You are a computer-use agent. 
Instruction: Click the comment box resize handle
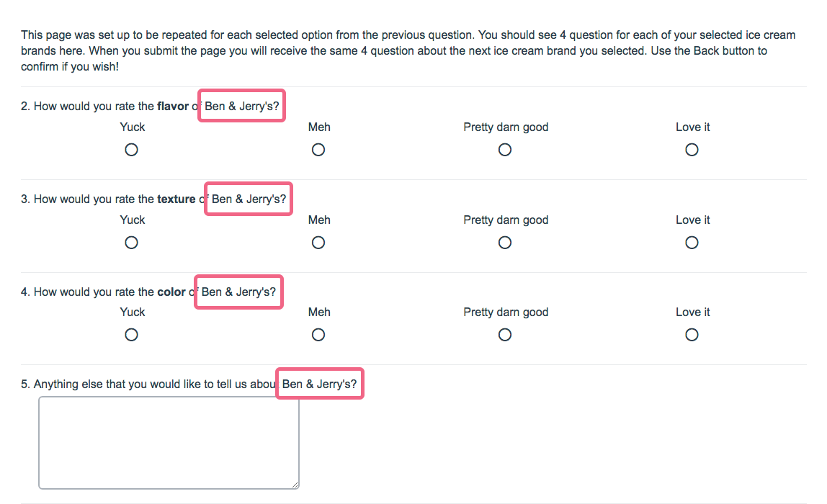295,485
